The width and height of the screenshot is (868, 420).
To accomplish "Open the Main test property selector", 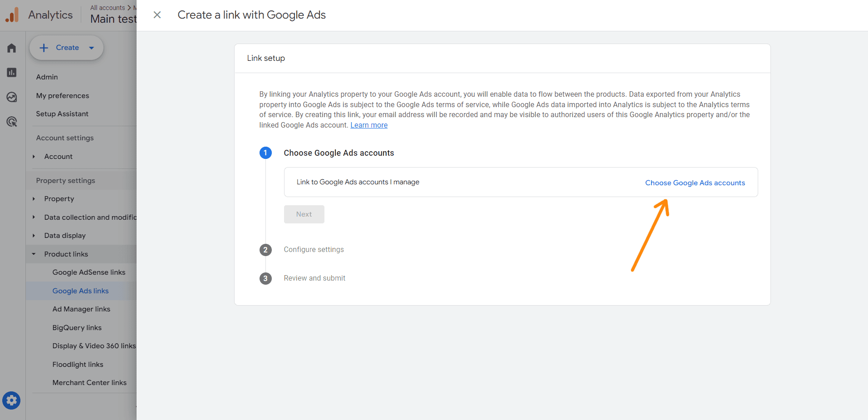I will tap(113, 19).
